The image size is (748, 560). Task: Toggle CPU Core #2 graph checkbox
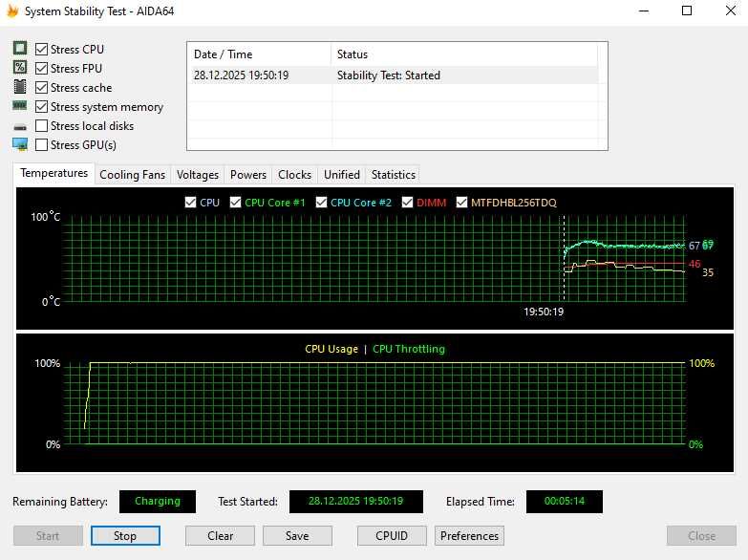[x=322, y=203]
